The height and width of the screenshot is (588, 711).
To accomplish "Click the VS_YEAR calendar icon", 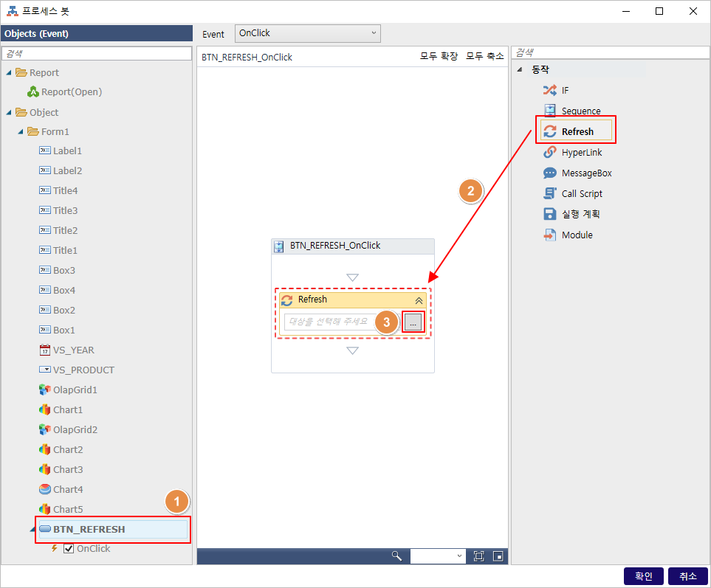I will (x=45, y=350).
